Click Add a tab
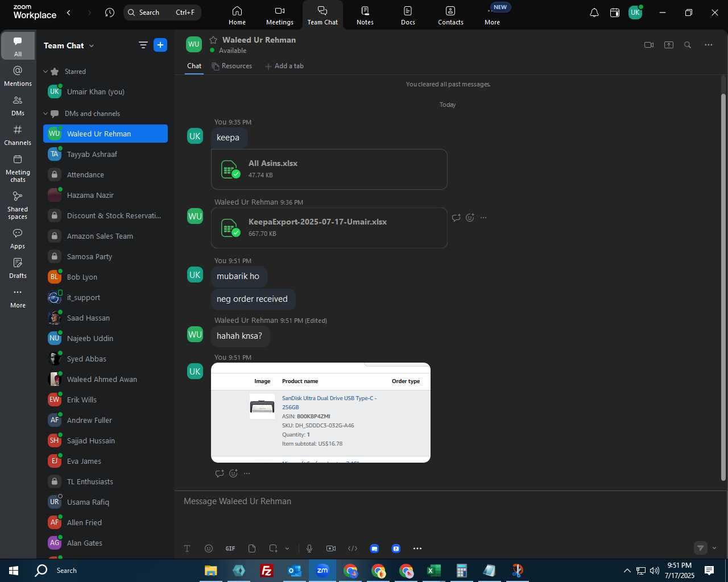The image size is (728, 582). point(284,66)
